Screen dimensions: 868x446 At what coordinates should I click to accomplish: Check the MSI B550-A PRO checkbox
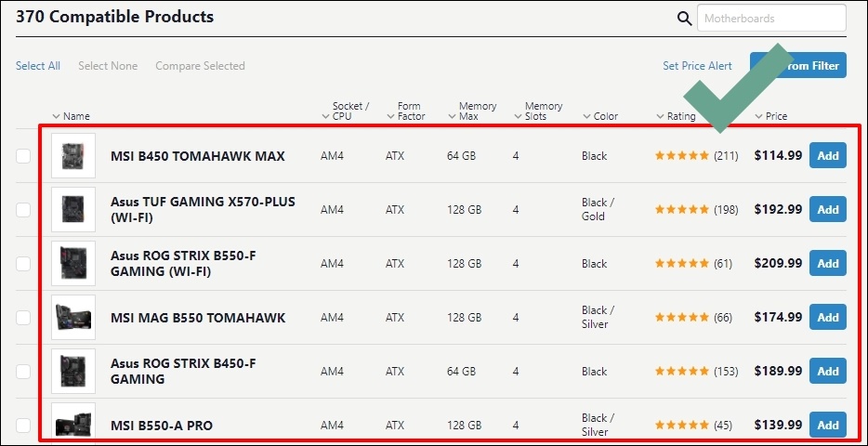coord(23,426)
